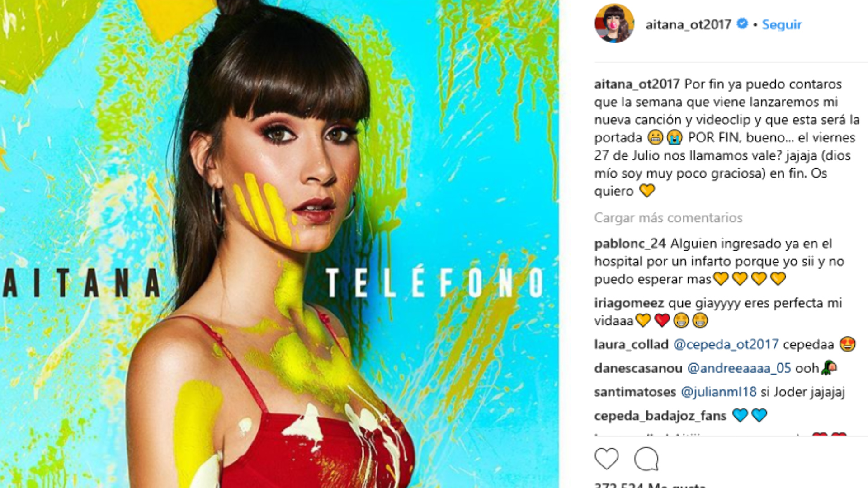This screenshot has height=488, width=868.
Task: Open the @cepeda_ot2017 mention
Action: [x=726, y=344]
